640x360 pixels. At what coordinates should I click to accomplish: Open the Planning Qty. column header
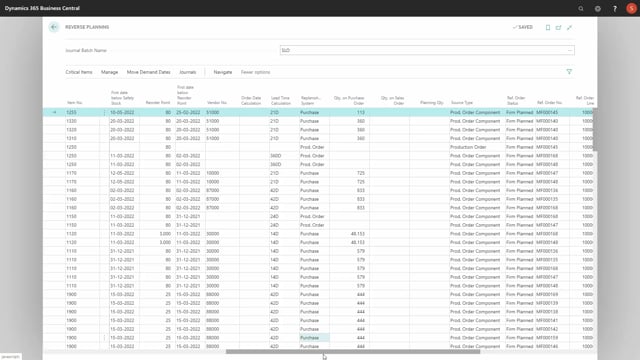431,103
